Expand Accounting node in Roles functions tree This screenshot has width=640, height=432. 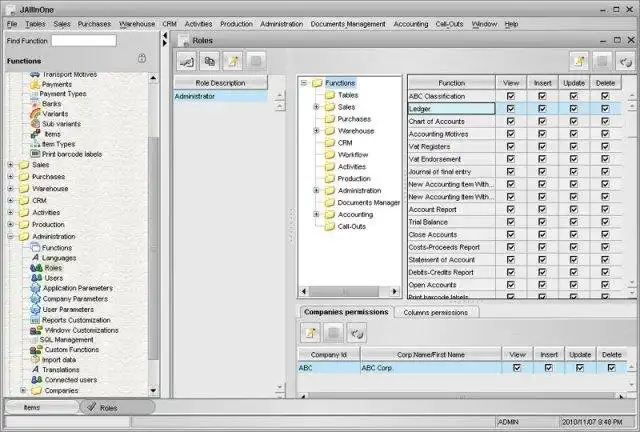(x=316, y=214)
